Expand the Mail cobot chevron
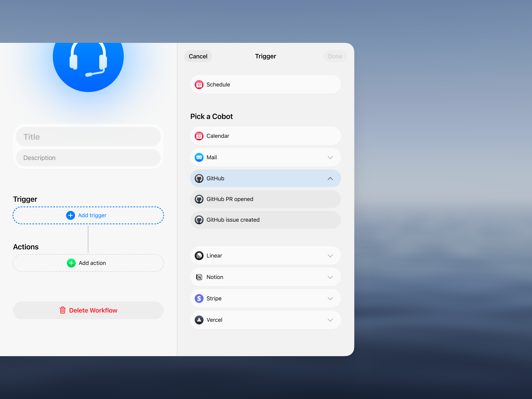The image size is (532, 399). pos(330,158)
